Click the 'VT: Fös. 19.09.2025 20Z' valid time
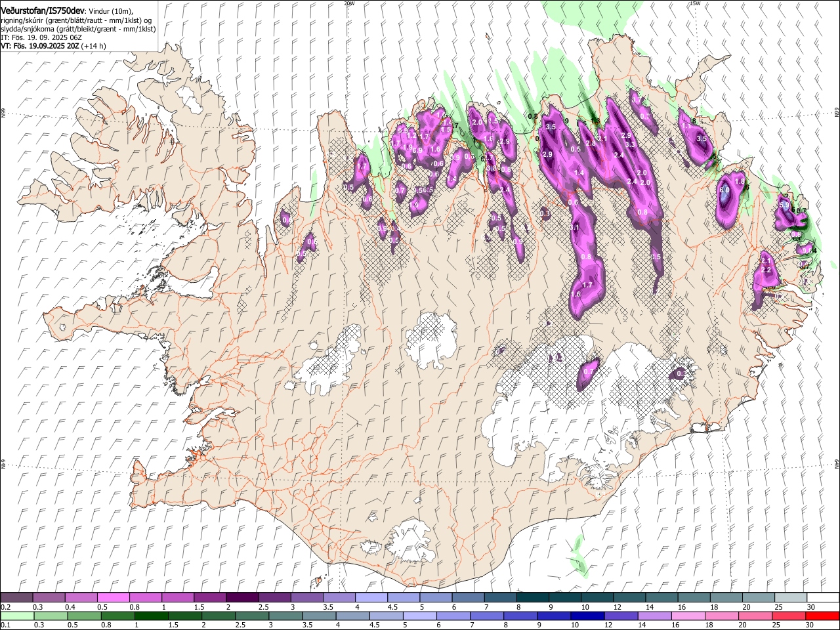The width and height of the screenshot is (840, 630). [x=39, y=46]
